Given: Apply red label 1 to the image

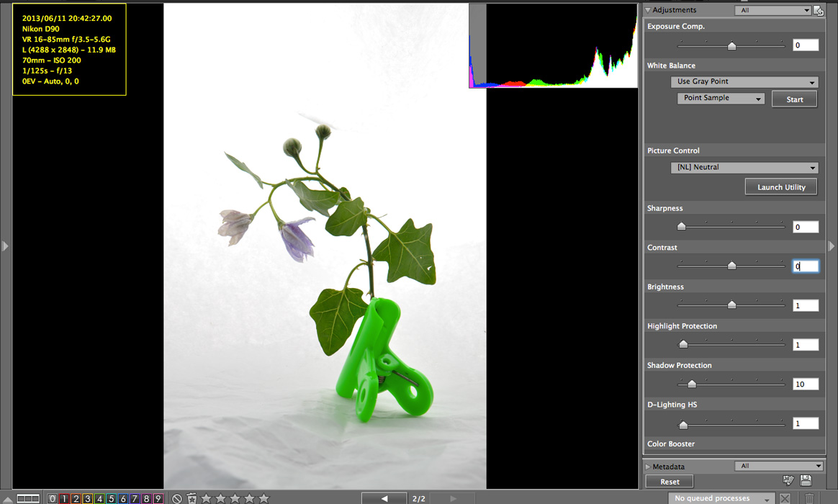Looking at the screenshot, I should [x=63, y=498].
